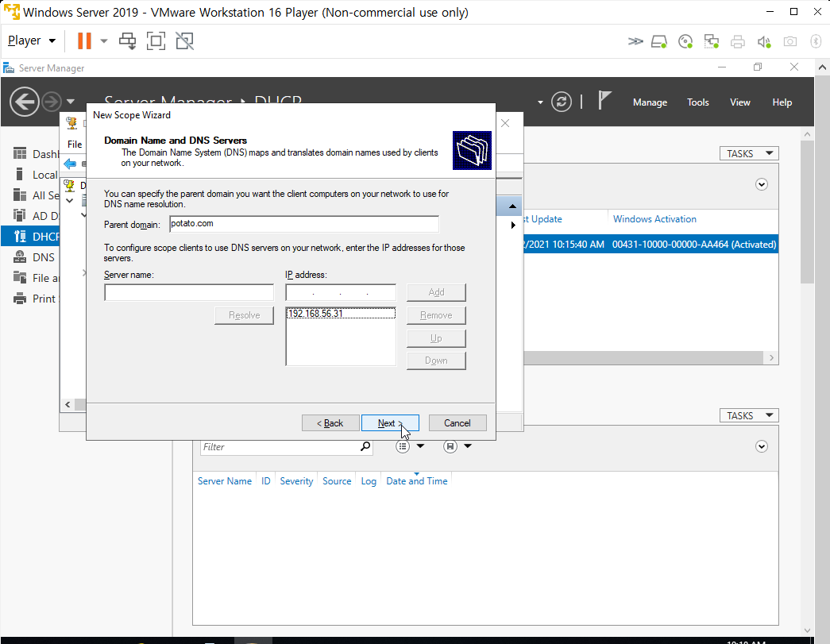830x644 pixels.
Task: Sort events by Server Name column
Action: coord(225,481)
